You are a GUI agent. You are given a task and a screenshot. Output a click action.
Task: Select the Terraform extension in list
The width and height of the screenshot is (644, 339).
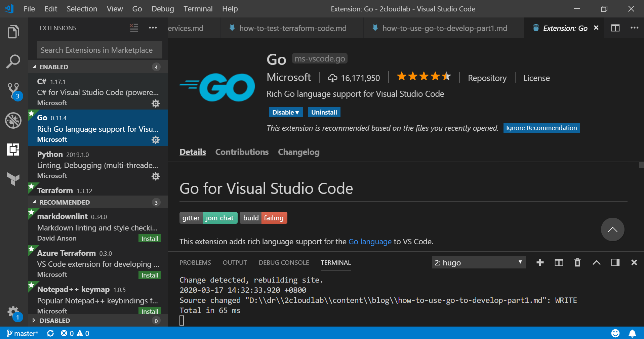point(98,190)
